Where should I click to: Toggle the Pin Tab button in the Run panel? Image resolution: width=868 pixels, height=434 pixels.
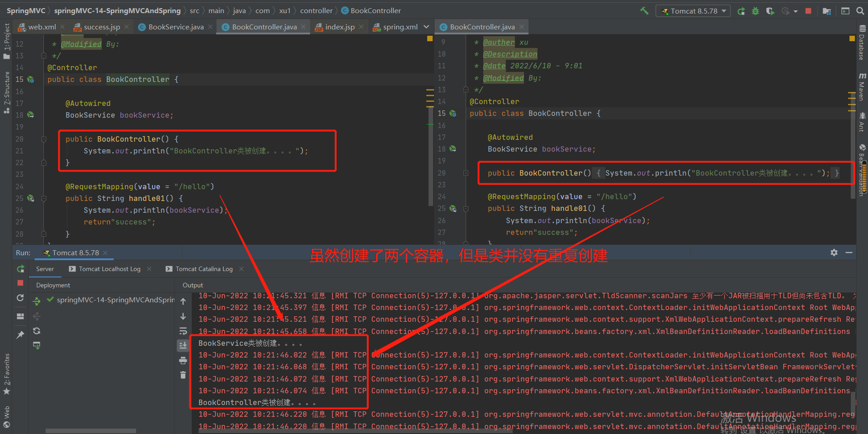[x=20, y=334]
